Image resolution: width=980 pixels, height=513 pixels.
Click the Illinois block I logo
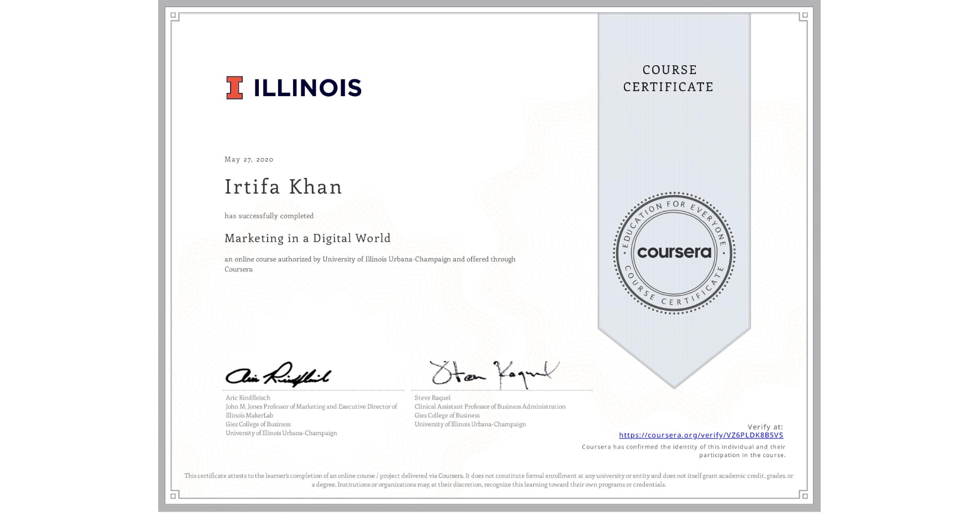234,88
